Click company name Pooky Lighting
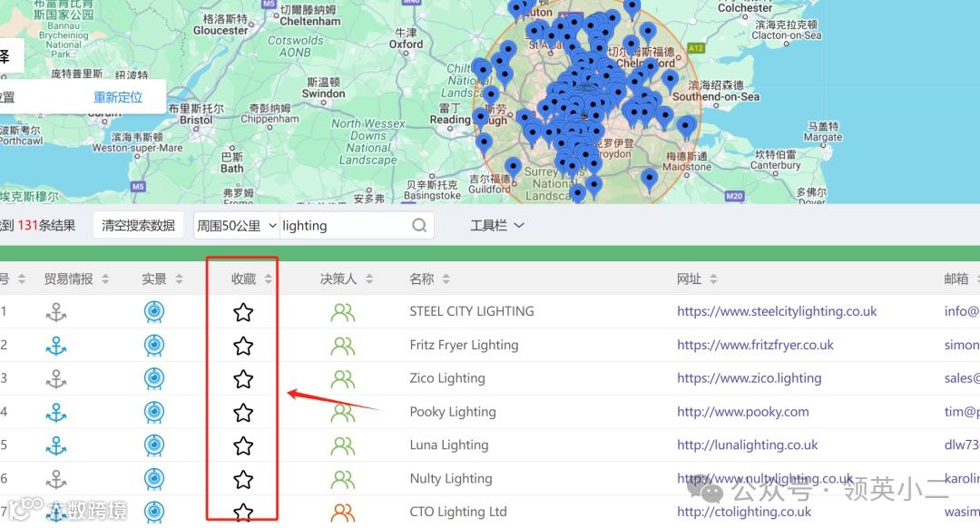 click(x=453, y=412)
